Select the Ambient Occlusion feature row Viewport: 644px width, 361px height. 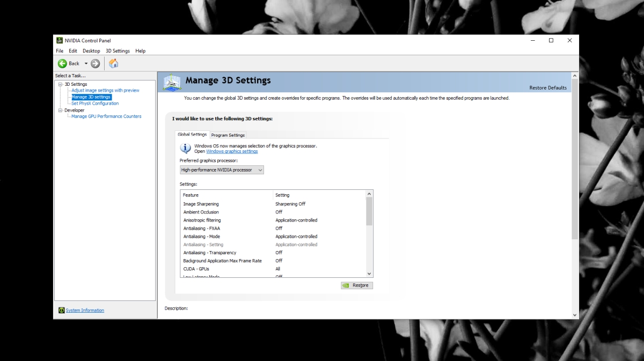tap(273, 212)
